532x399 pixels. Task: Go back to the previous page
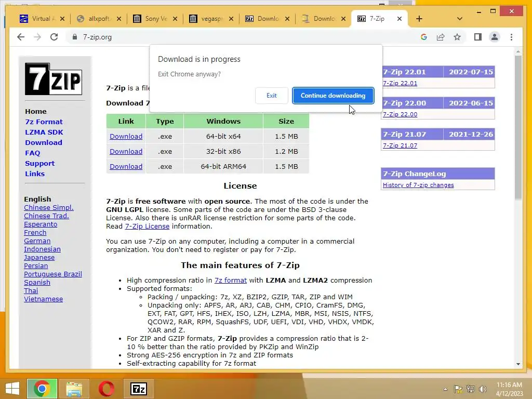[21, 37]
